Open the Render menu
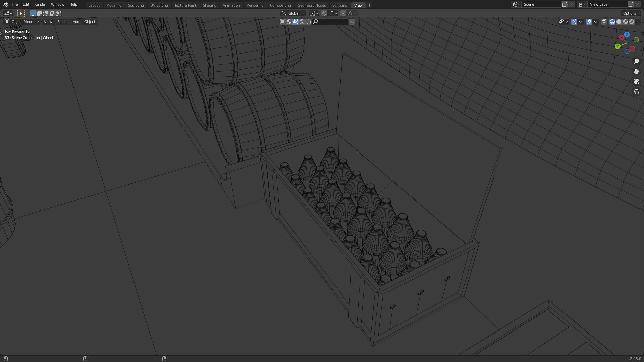The width and height of the screenshot is (644, 362). (40, 4)
